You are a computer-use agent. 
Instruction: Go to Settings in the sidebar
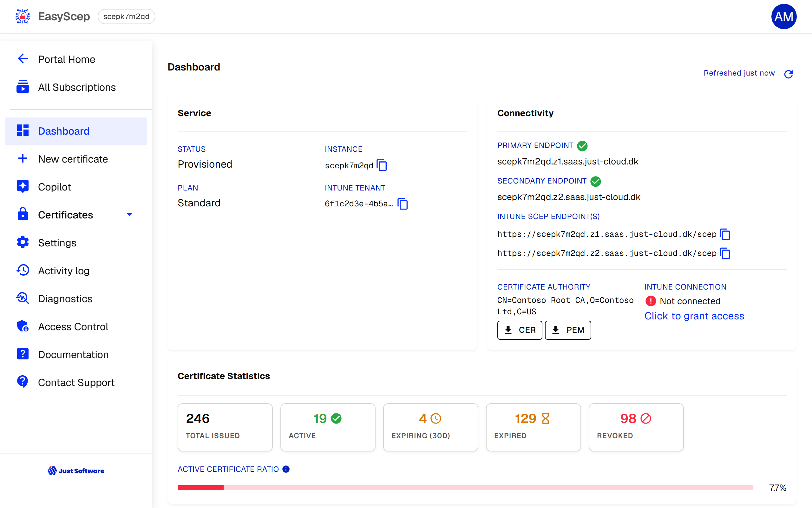pyautogui.click(x=76, y=243)
